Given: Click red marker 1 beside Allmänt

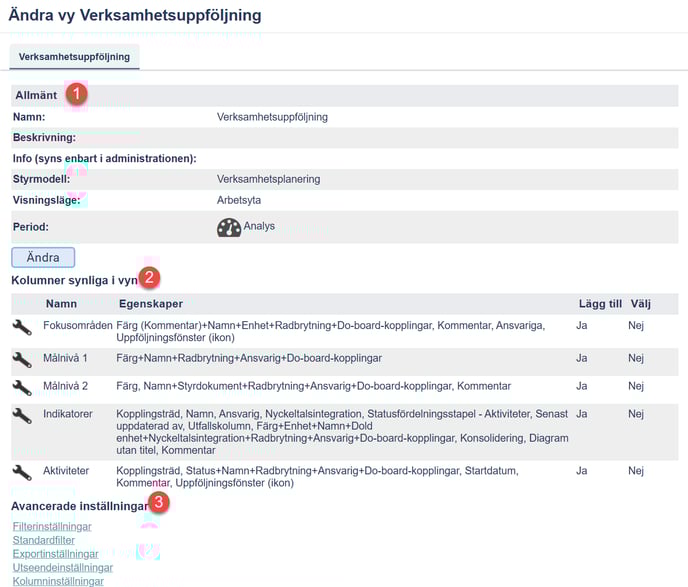Looking at the screenshot, I should pos(76,94).
